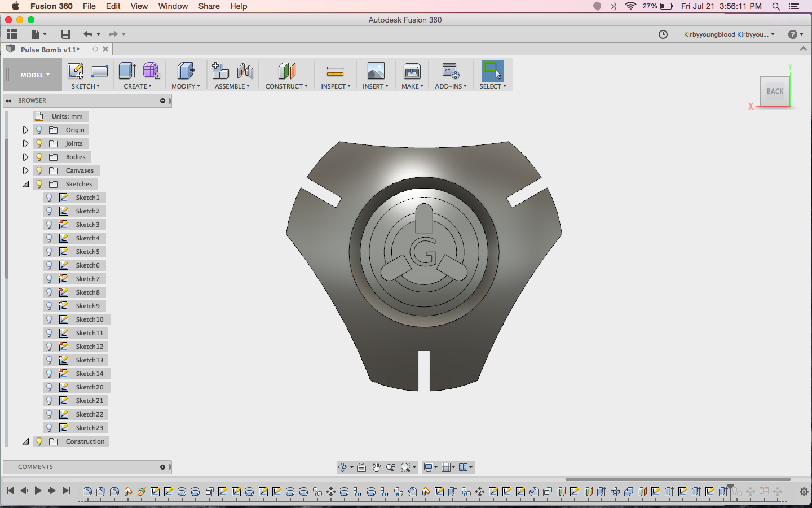Expand the Origin folder
Screen dimensions: 812x508
point(25,130)
